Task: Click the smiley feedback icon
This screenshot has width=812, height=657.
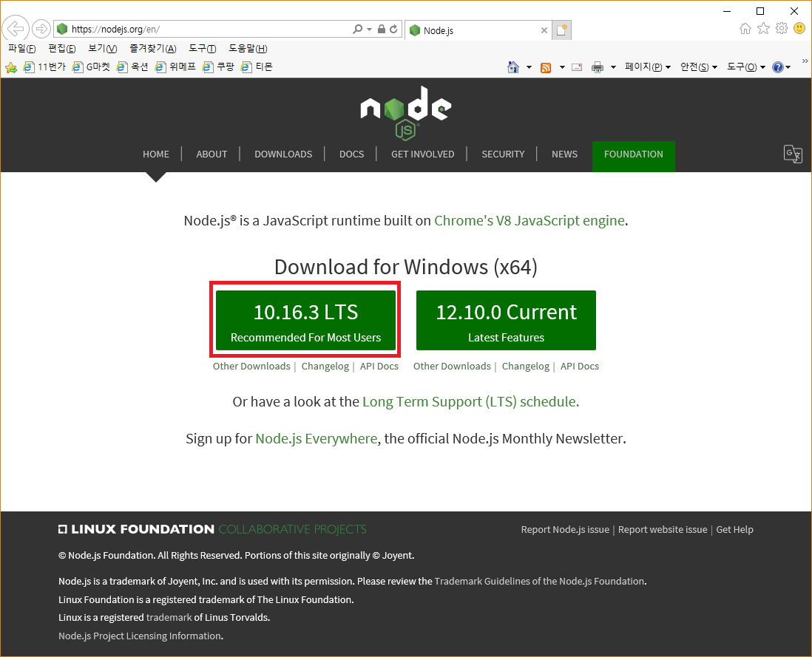Action: [799, 28]
